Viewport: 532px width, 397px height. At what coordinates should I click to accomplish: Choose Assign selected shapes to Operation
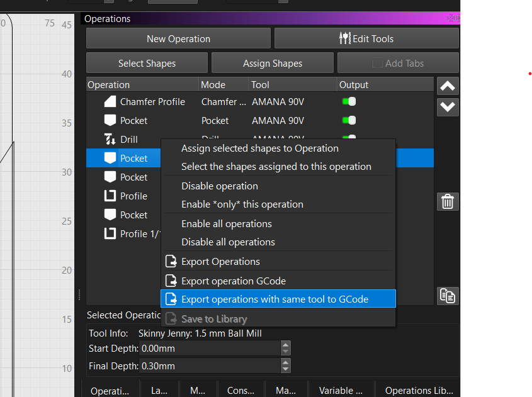(278, 148)
